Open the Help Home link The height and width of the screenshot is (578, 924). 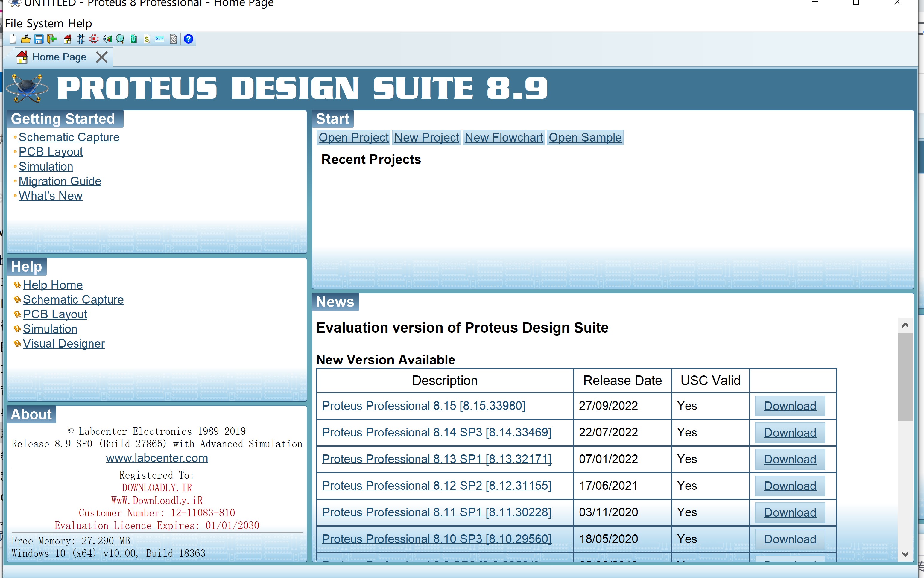53,285
